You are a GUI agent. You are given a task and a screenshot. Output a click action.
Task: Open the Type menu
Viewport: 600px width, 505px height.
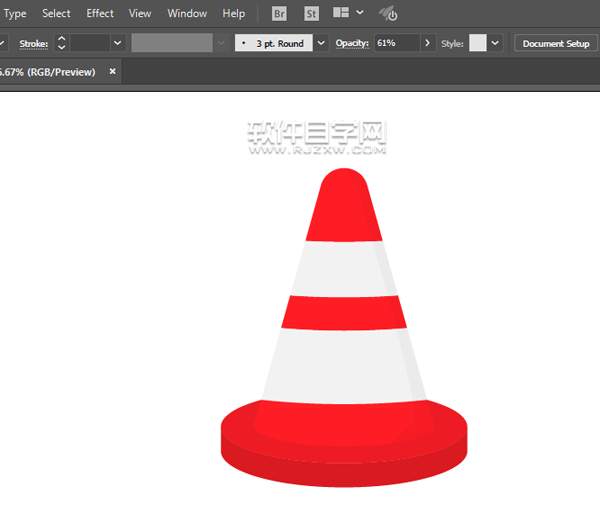[x=15, y=14]
